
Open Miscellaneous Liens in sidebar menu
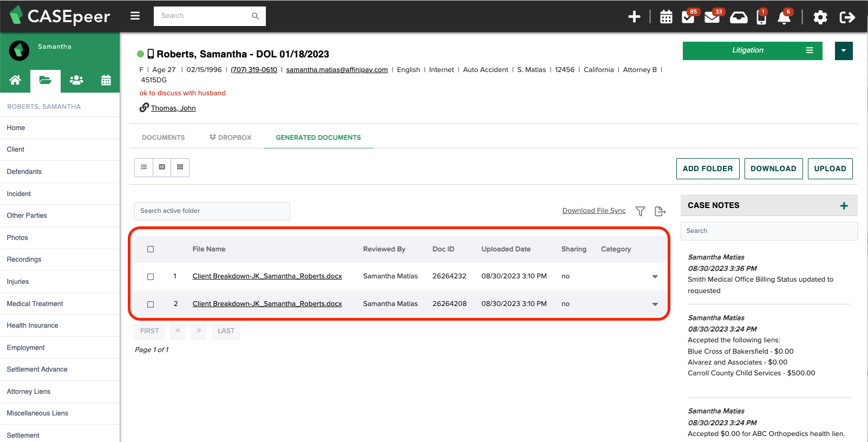point(60,413)
